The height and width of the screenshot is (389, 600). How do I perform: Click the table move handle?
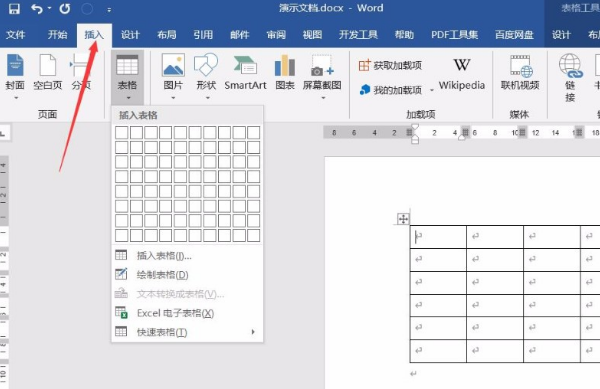click(403, 219)
